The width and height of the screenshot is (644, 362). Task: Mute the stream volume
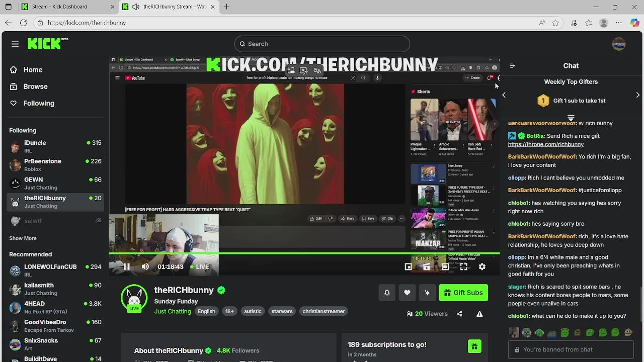pos(145,266)
